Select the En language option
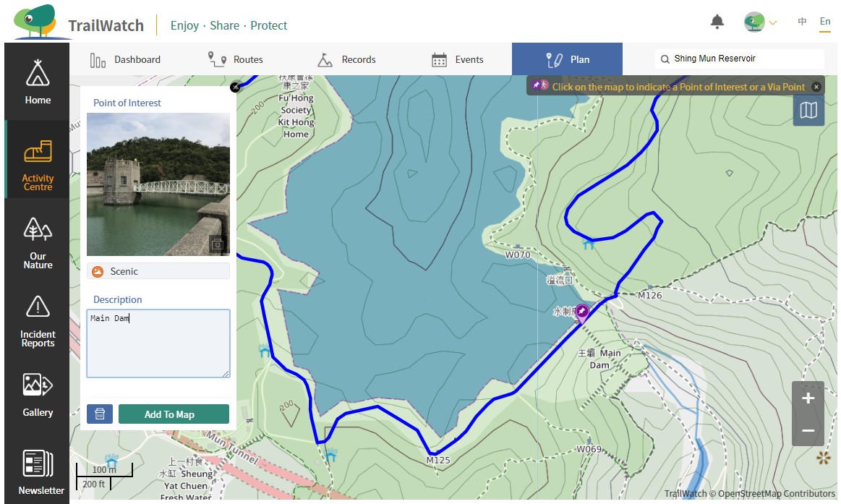The image size is (841, 504). (825, 22)
